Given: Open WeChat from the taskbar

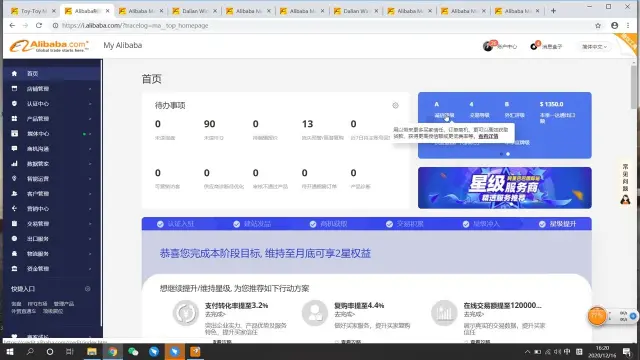Looking at the screenshot, I should (133, 351).
